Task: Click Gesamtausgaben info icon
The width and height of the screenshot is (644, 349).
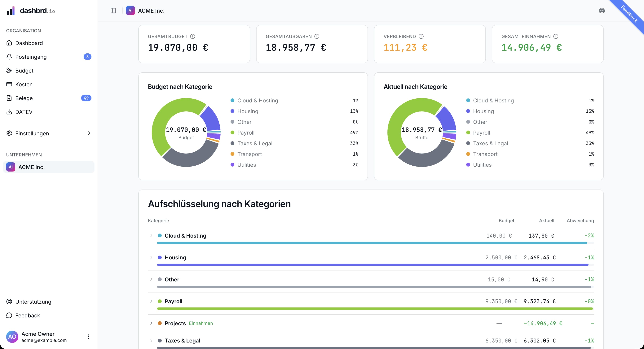Action: click(x=317, y=37)
